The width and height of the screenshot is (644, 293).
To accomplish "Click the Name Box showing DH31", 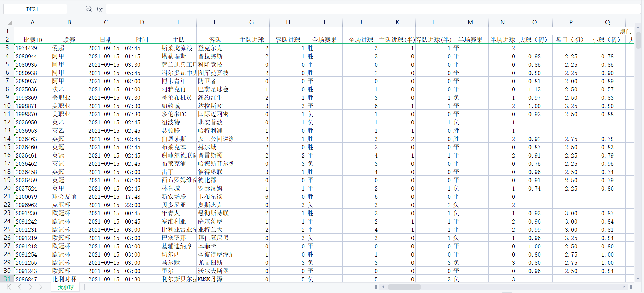I will (32, 9).
